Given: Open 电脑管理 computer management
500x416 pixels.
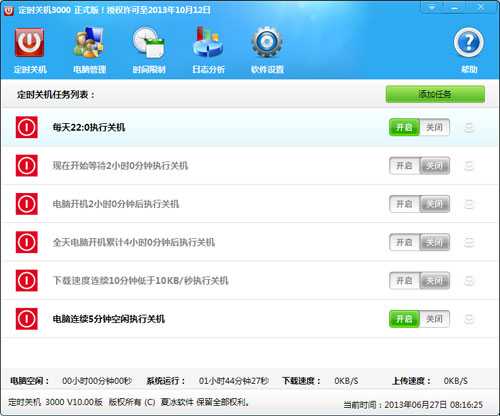Looking at the screenshot, I should coord(89,51).
